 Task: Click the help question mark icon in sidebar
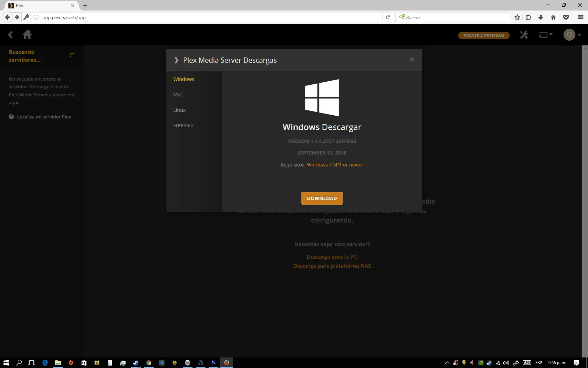[11, 117]
